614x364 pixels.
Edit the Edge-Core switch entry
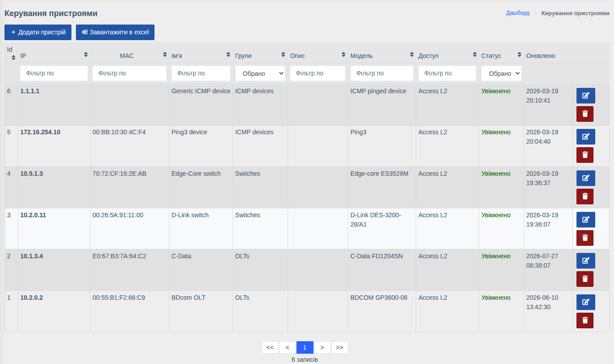pos(585,178)
